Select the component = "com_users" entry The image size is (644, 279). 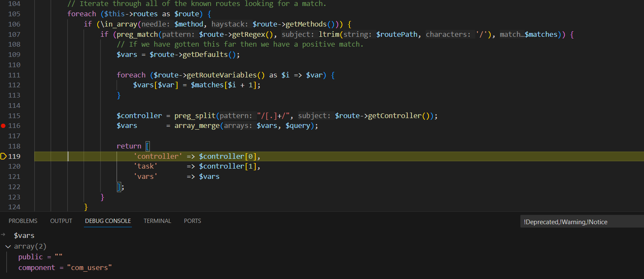pos(65,267)
